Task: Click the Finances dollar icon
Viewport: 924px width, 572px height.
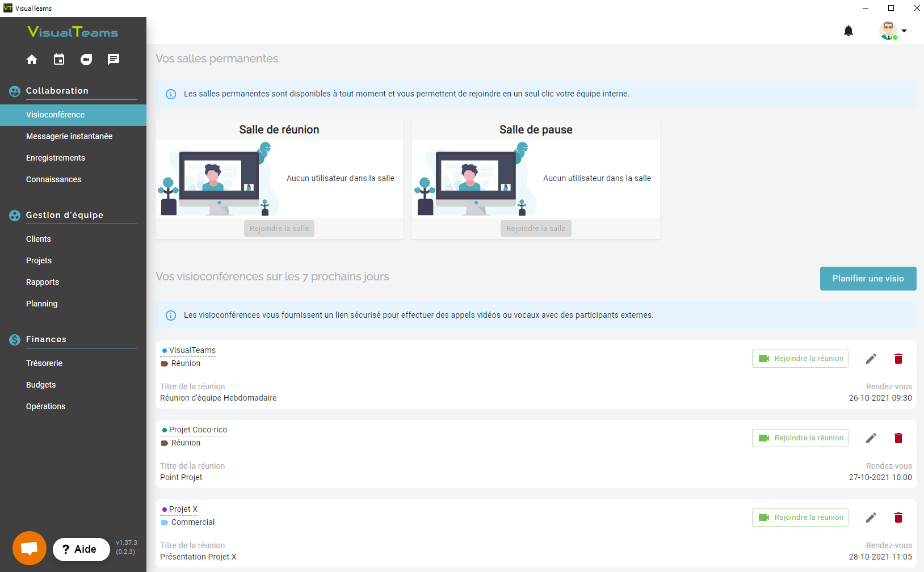Action: (x=14, y=339)
